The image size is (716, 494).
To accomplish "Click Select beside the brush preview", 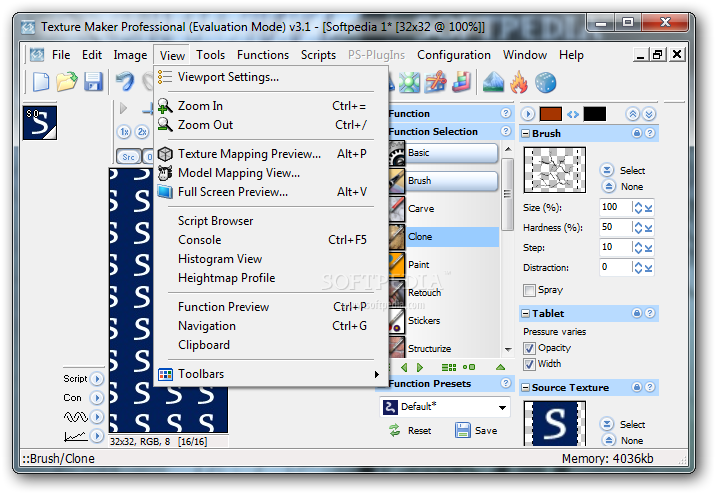I will [x=622, y=170].
